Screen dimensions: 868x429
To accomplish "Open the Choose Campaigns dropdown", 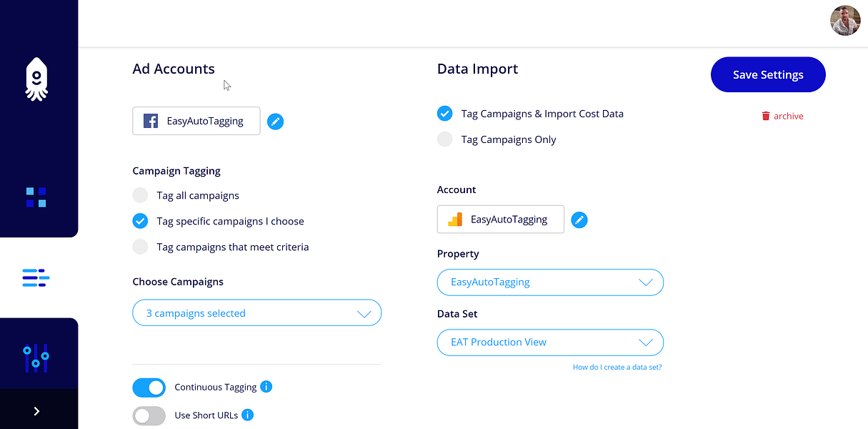I will pyautogui.click(x=256, y=312).
